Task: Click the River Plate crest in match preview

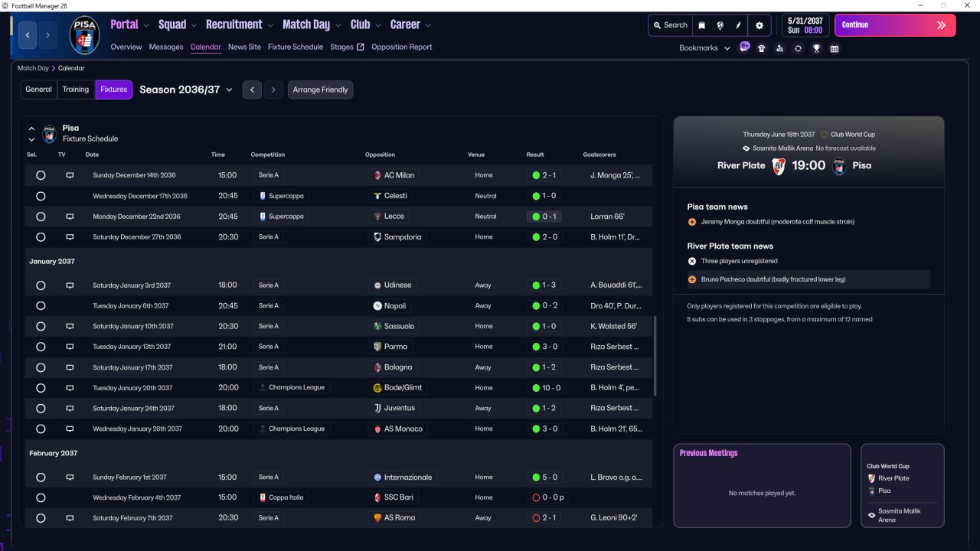Action: click(x=779, y=166)
